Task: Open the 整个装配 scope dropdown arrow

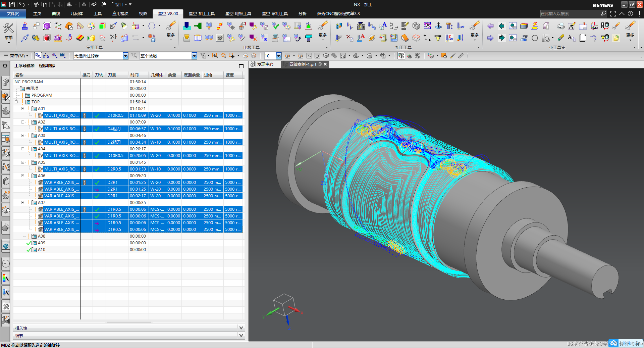Action: point(194,56)
